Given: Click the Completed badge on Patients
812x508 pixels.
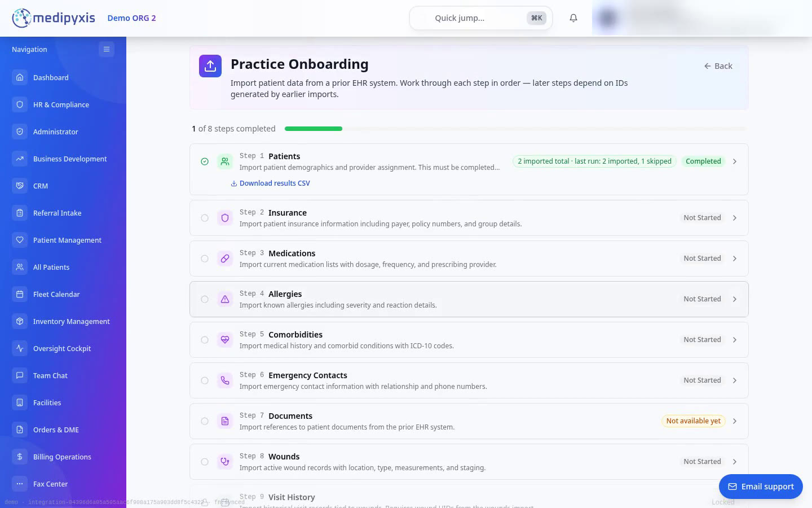Looking at the screenshot, I should (x=703, y=161).
